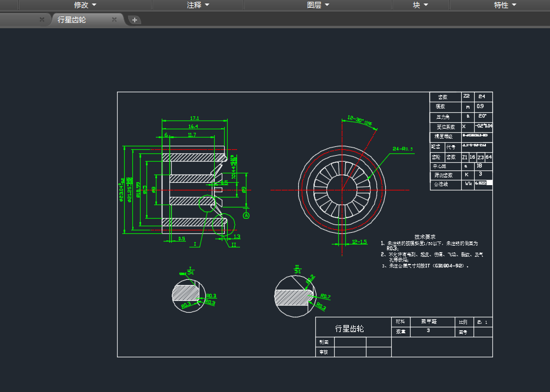Select the 17.1 length dimension
The height and width of the screenshot is (392, 550).
pos(194,118)
